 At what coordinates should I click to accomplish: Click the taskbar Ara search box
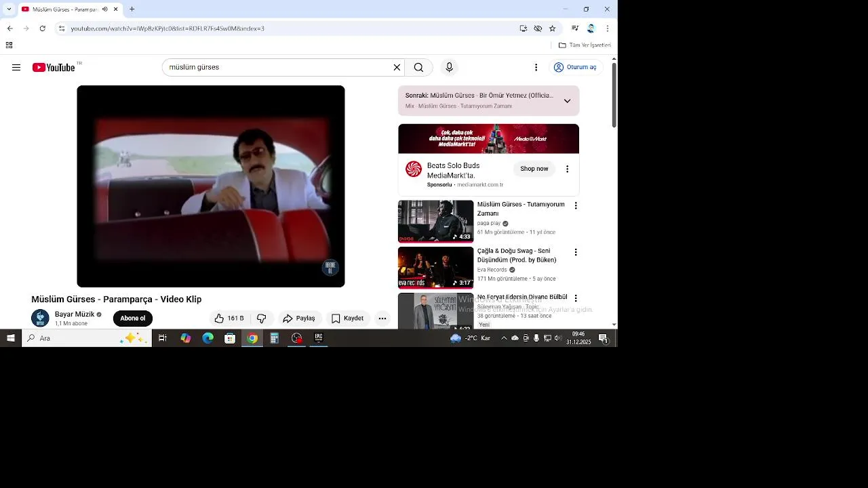point(87,338)
